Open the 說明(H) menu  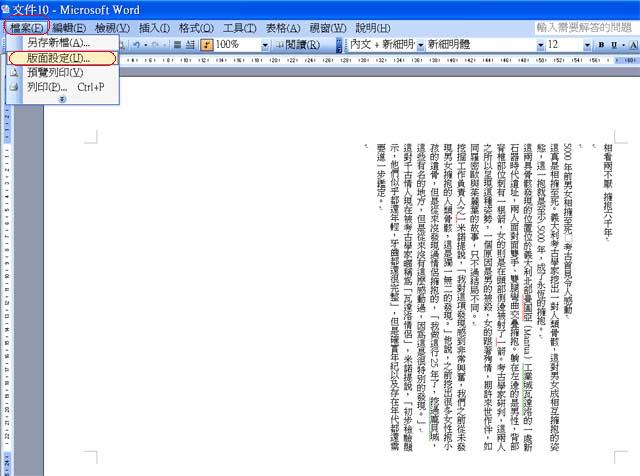[373, 28]
